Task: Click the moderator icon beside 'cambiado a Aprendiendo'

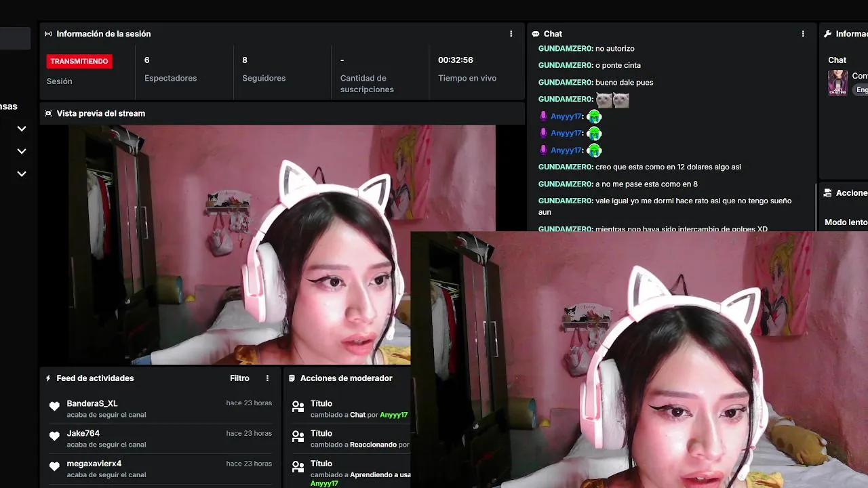Action: [x=298, y=467]
